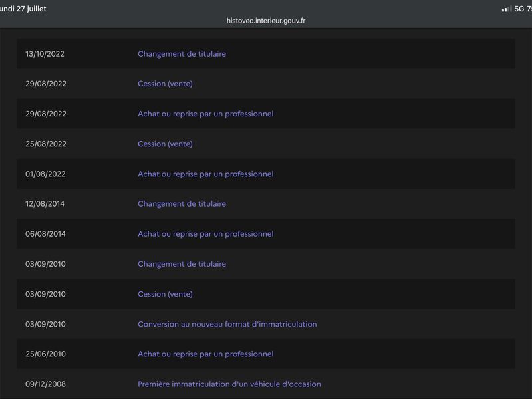This screenshot has height=399, width=532.
Task: Select the date 06/08/2014
Action: click(45, 234)
